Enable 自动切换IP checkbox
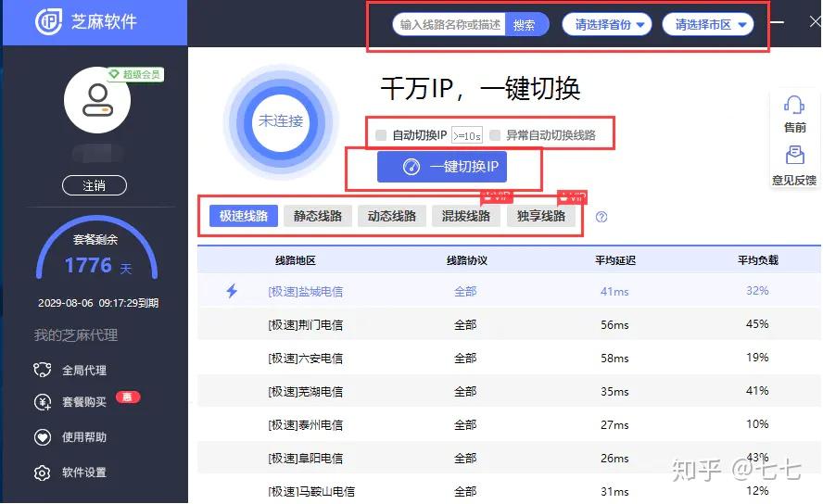 381,135
